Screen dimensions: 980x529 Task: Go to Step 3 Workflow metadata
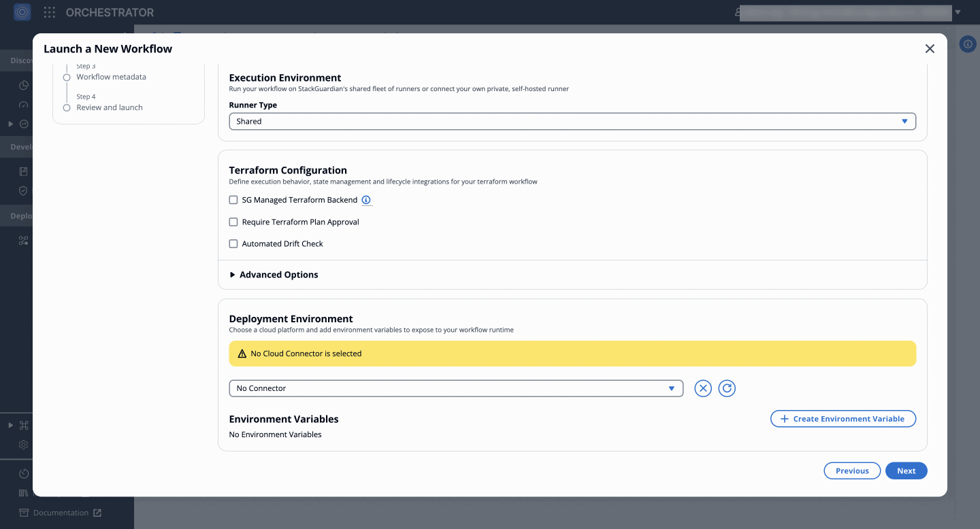click(x=111, y=77)
